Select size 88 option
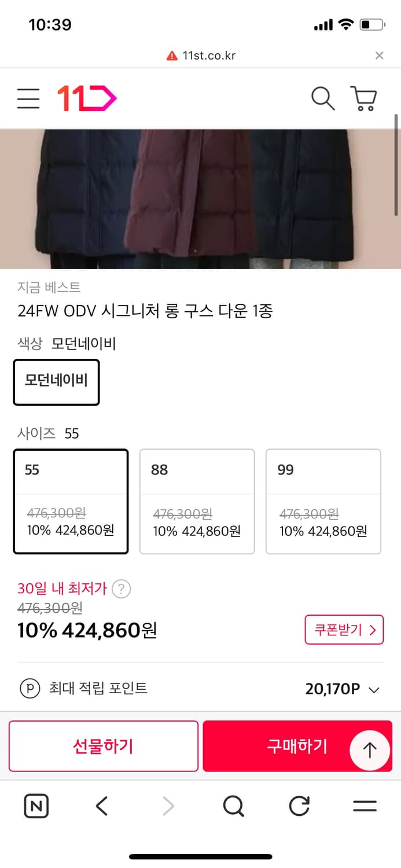401x868 pixels. [x=197, y=501]
